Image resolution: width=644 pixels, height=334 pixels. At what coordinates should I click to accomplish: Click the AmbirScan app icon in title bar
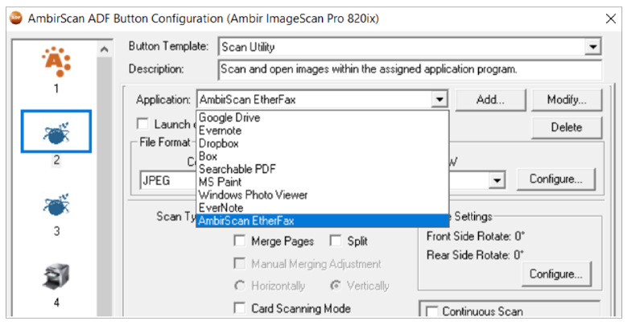pyautogui.click(x=15, y=19)
